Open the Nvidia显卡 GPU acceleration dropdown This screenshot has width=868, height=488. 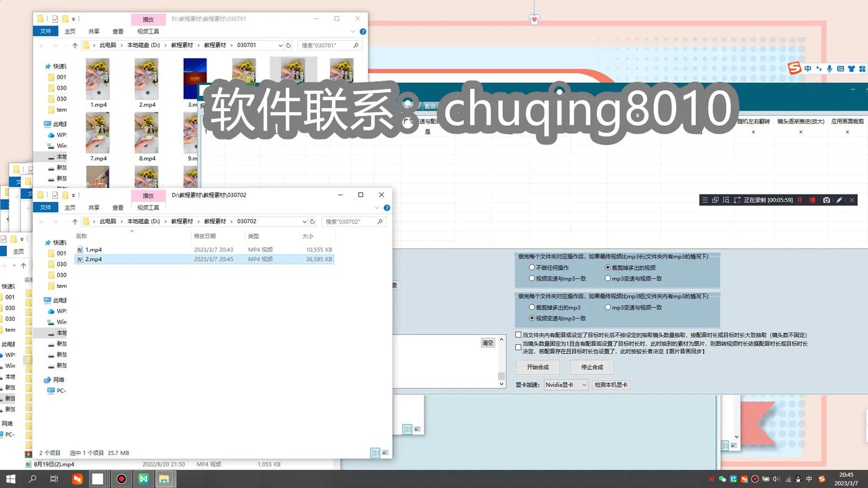[x=566, y=385]
